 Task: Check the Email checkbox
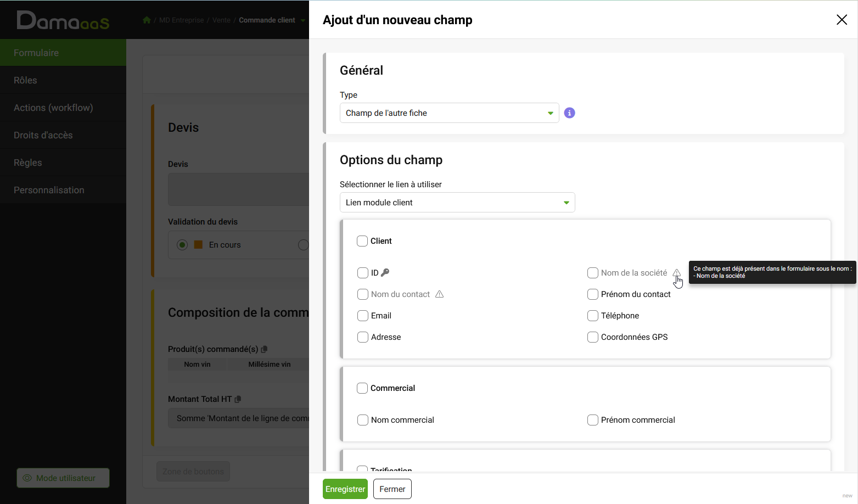tap(363, 316)
